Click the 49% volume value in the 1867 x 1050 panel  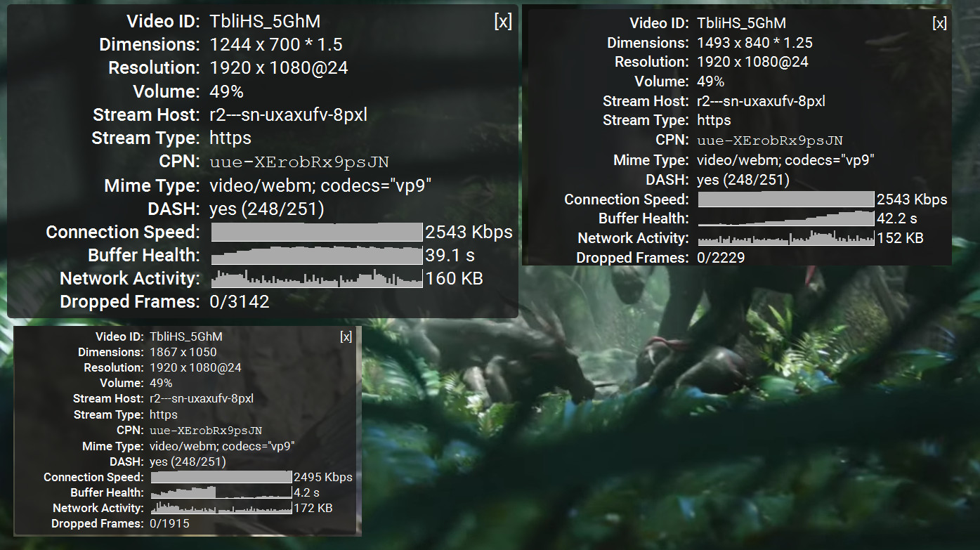(x=162, y=383)
